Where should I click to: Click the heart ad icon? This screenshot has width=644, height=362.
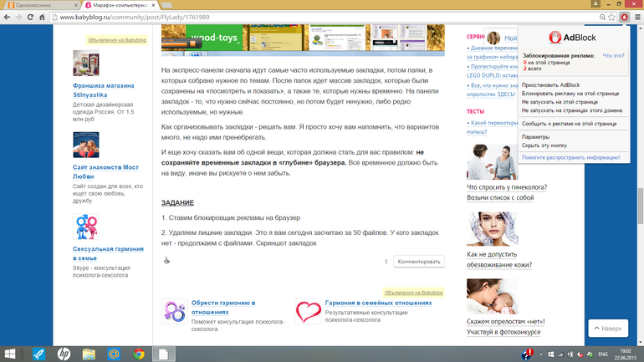click(x=309, y=311)
